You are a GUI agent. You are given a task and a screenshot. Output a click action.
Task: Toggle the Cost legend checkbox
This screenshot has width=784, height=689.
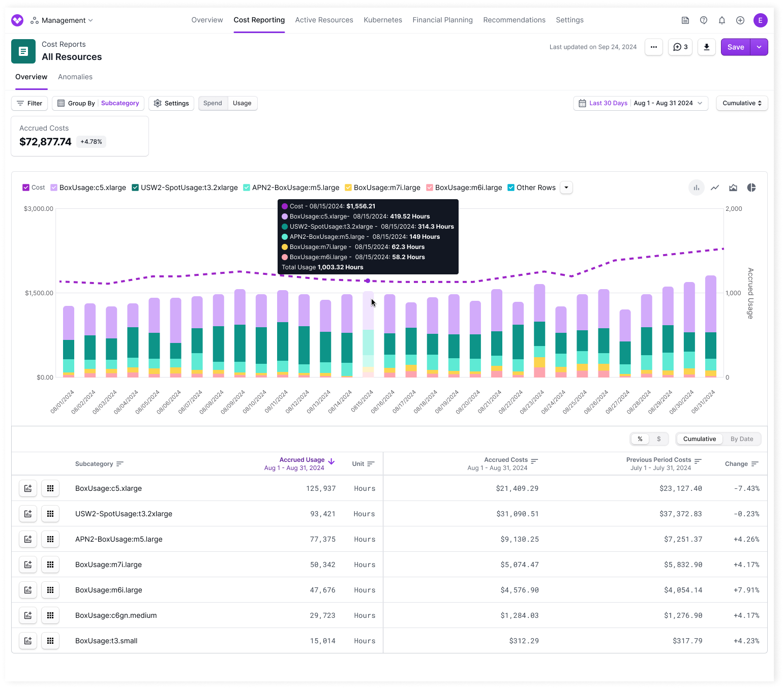pyautogui.click(x=26, y=187)
